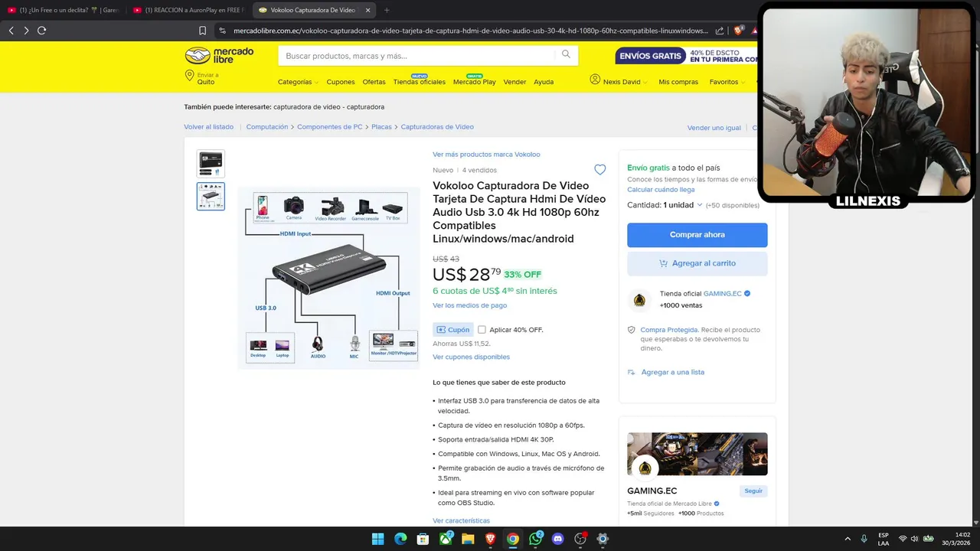The height and width of the screenshot is (551, 980).
Task: Close the Vokoloo Capturadora tab
Action: pos(367,10)
